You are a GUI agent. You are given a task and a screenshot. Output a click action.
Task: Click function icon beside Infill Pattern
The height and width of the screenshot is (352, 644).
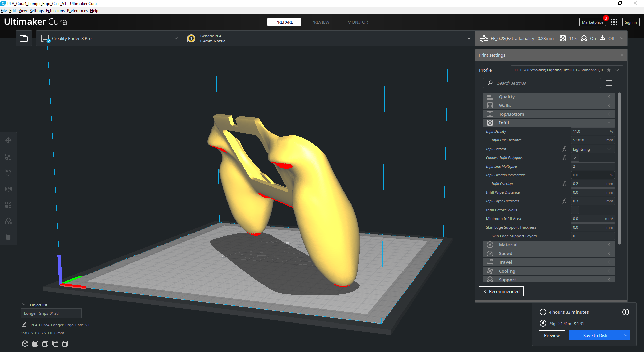pyautogui.click(x=564, y=149)
